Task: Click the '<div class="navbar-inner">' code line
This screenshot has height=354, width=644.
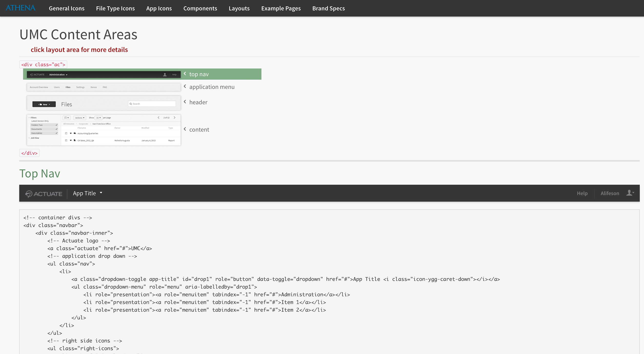Action: (74, 233)
